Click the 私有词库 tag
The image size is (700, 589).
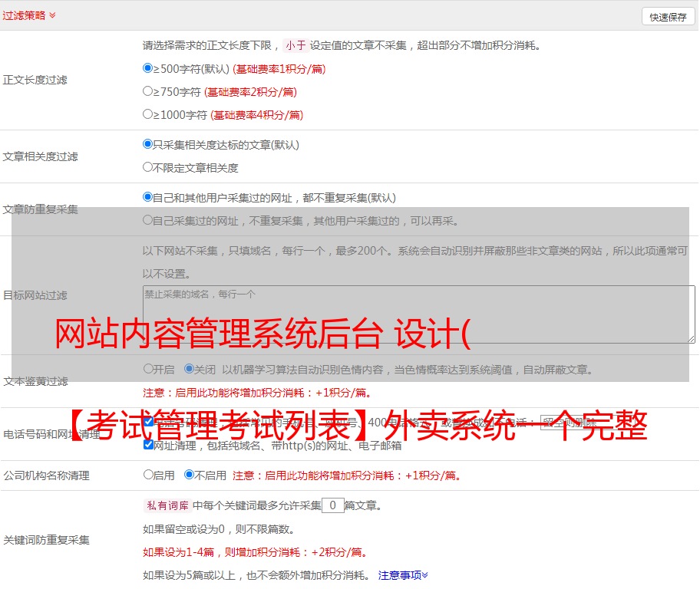[x=166, y=505]
